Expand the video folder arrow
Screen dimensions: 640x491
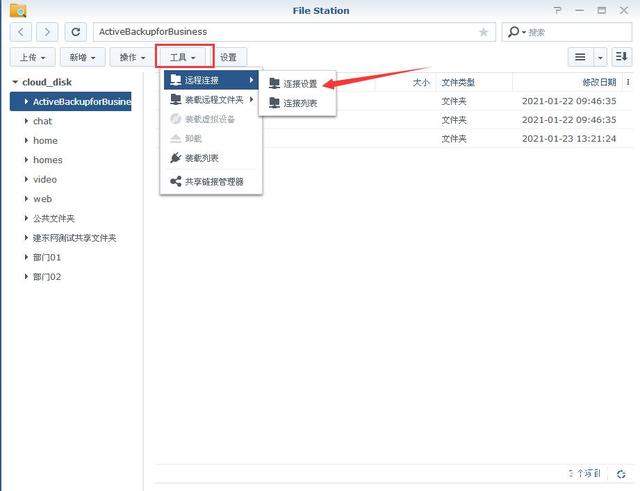pos(26,179)
